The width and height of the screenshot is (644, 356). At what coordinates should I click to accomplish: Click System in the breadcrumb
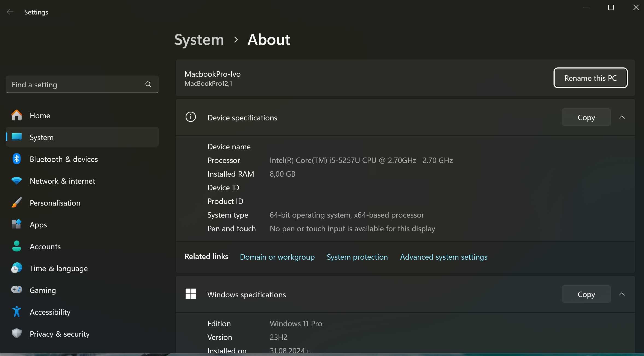click(x=199, y=40)
